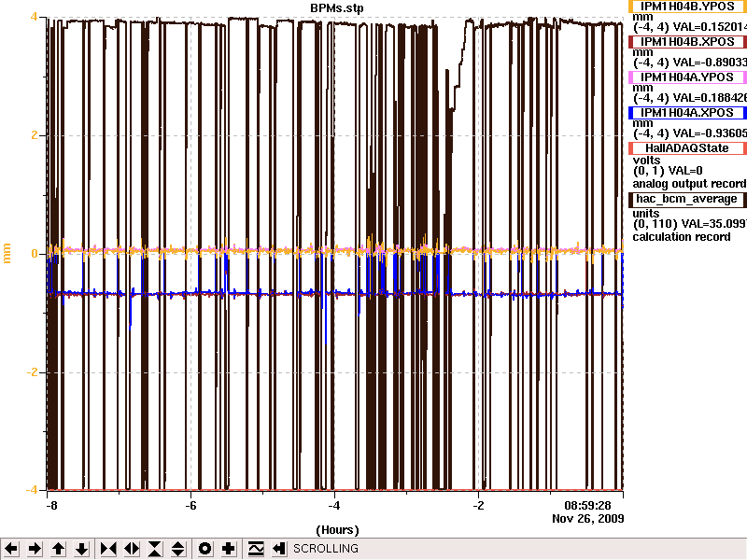The width and height of the screenshot is (747, 560).
Task: Click the VAL=0 reading under HallADAQState
Action: pyautogui.click(x=685, y=171)
